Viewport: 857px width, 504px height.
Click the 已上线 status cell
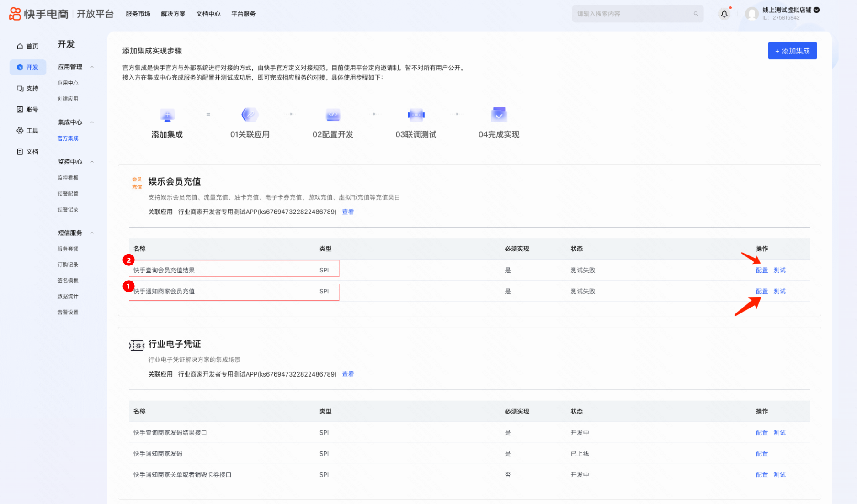coord(580,454)
